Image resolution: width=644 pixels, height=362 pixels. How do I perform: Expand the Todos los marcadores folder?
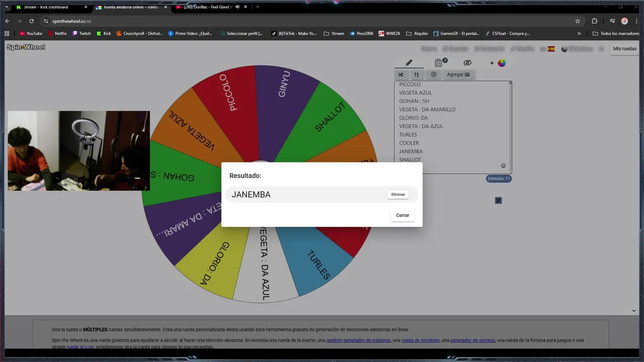(x=616, y=34)
